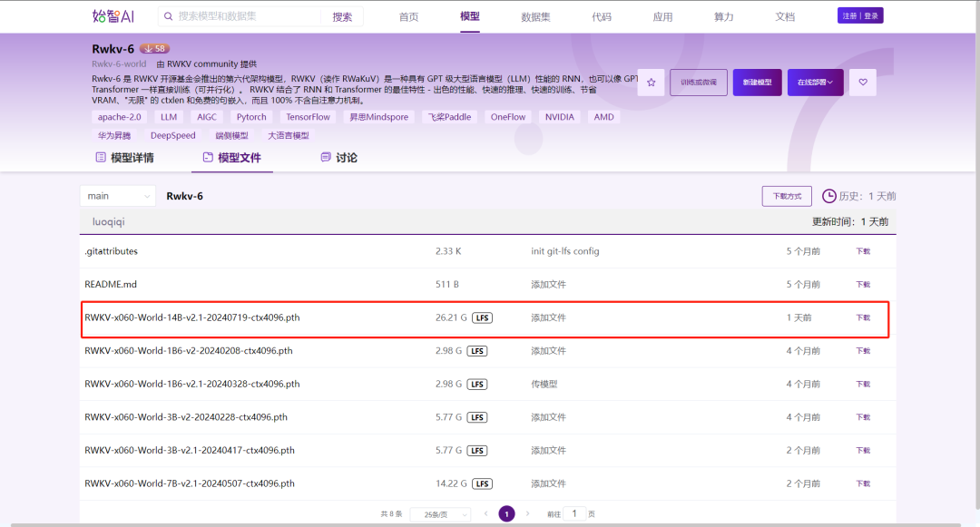Image resolution: width=980 pixels, height=527 pixels.
Task: Go to previous page arrow in pagination
Action: tap(485, 514)
